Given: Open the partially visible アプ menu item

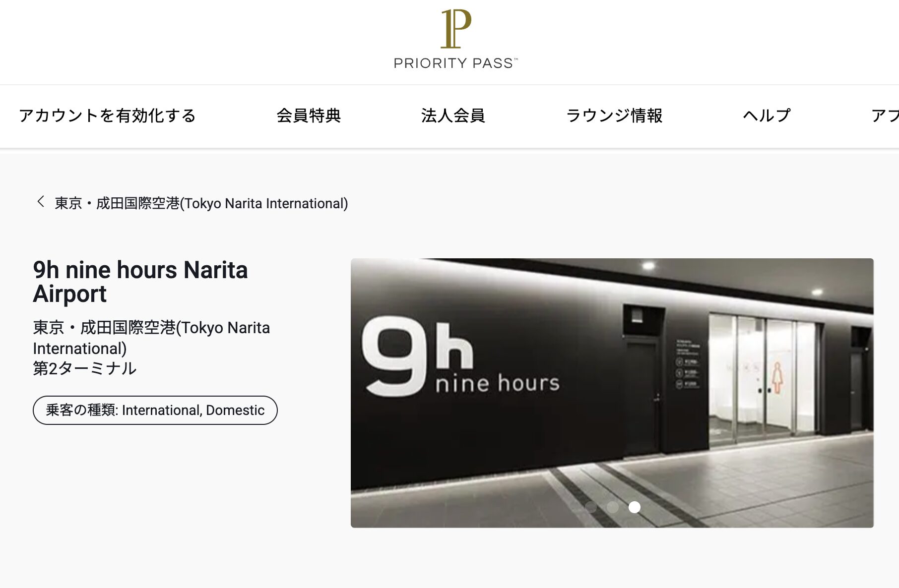Looking at the screenshot, I should pos(885,116).
